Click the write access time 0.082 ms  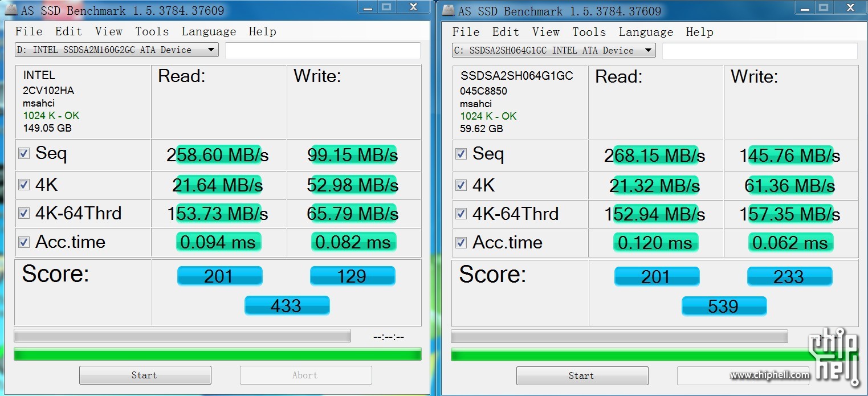click(353, 242)
